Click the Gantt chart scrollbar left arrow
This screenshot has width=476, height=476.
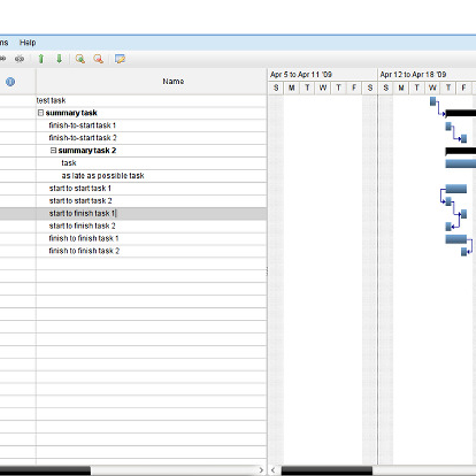[273, 470]
